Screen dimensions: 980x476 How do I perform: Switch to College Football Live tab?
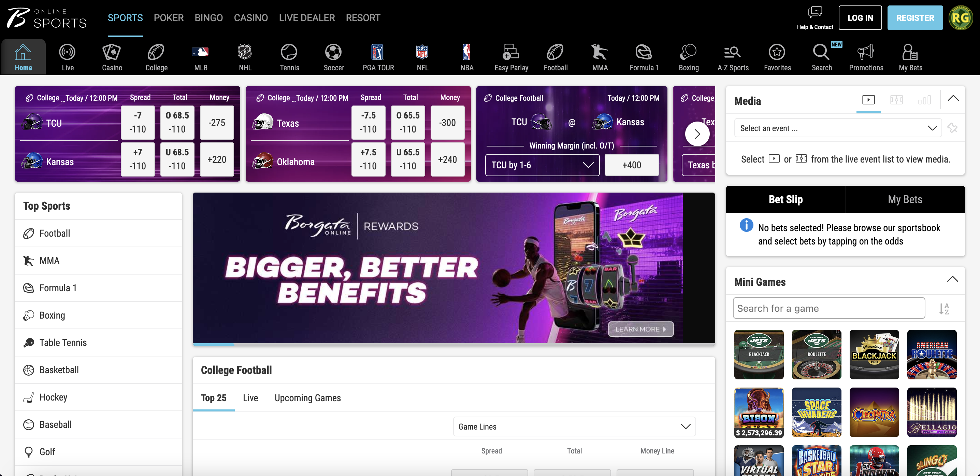tap(250, 398)
